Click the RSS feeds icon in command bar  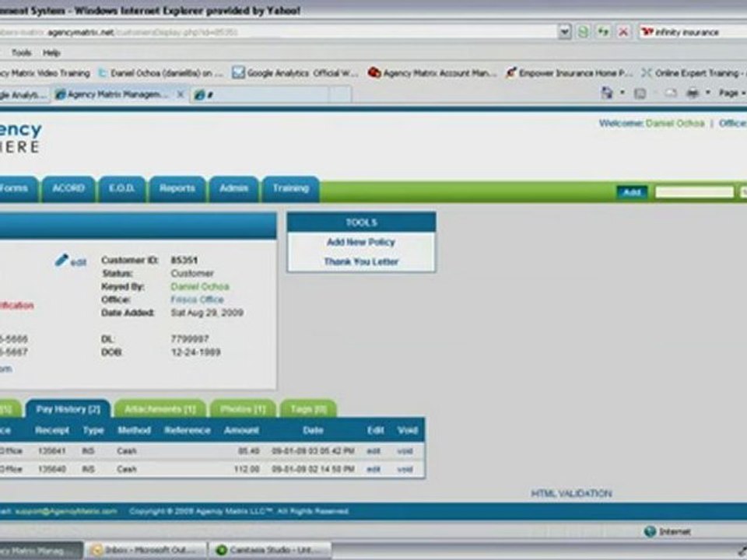click(640, 93)
